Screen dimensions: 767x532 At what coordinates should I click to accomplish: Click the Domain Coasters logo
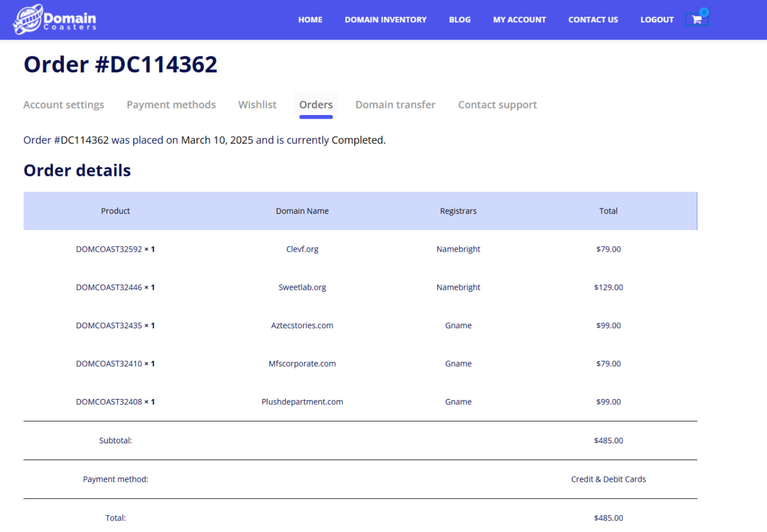[x=55, y=20]
